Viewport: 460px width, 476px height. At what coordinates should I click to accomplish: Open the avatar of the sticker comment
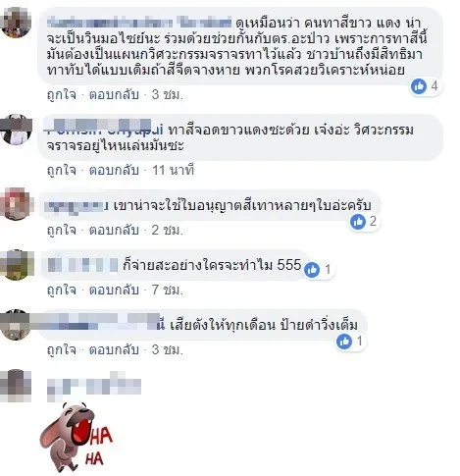coord(16,386)
